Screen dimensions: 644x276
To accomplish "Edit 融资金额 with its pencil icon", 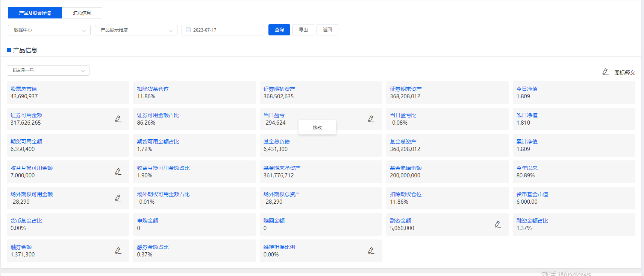I will [x=497, y=224].
